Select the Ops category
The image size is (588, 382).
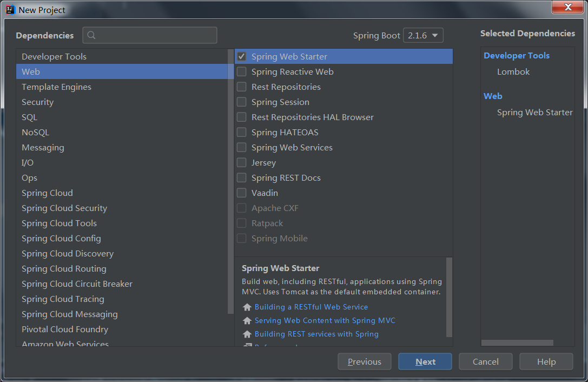pos(122,177)
